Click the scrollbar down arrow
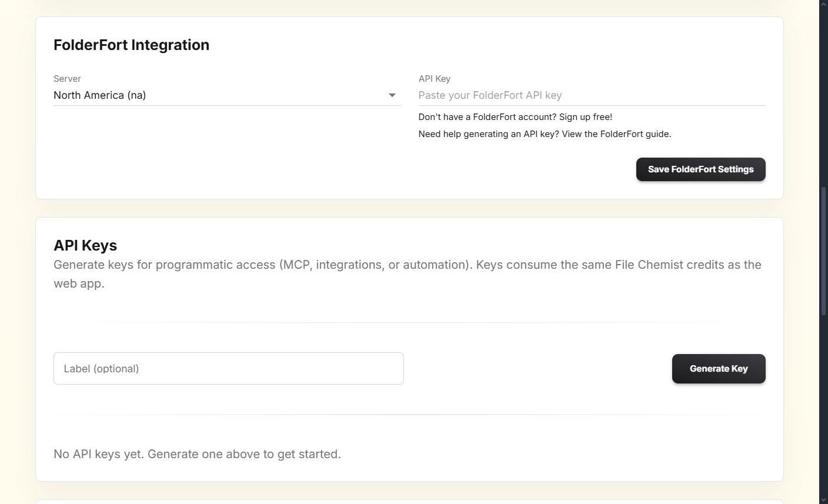The height and width of the screenshot is (504, 828). point(823,499)
